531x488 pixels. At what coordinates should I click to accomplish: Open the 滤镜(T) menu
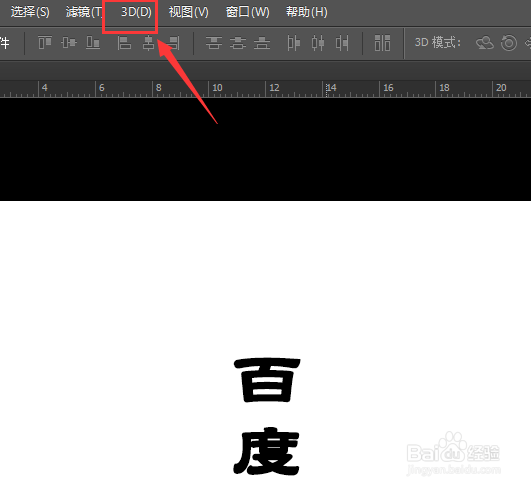click(x=84, y=12)
